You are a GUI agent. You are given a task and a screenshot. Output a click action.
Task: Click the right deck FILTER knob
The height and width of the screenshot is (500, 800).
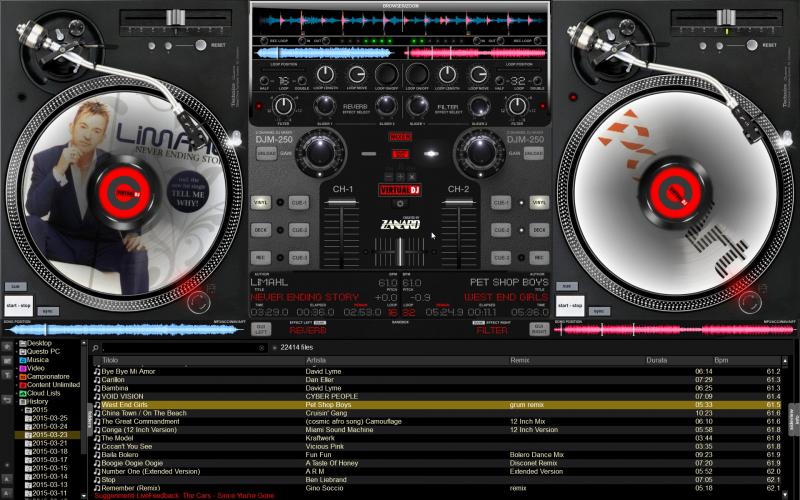click(517, 106)
